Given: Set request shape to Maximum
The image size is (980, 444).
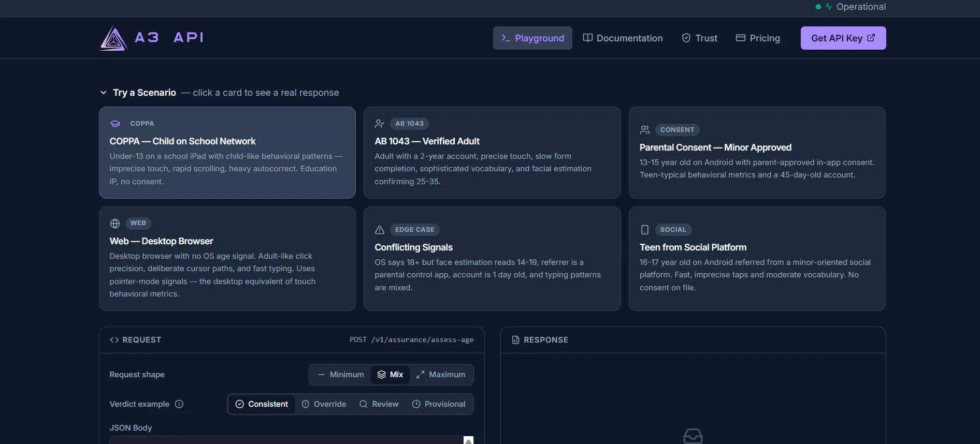Looking at the screenshot, I should point(441,375).
